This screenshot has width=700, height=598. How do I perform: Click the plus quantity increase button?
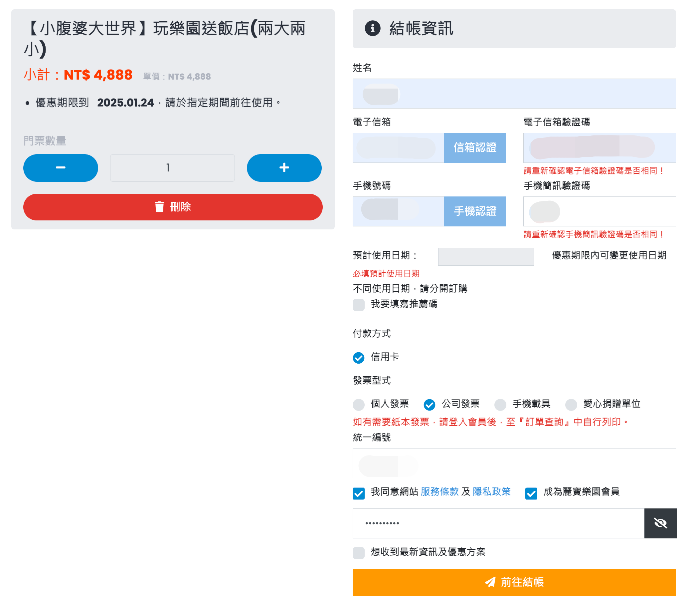tap(284, 168)
